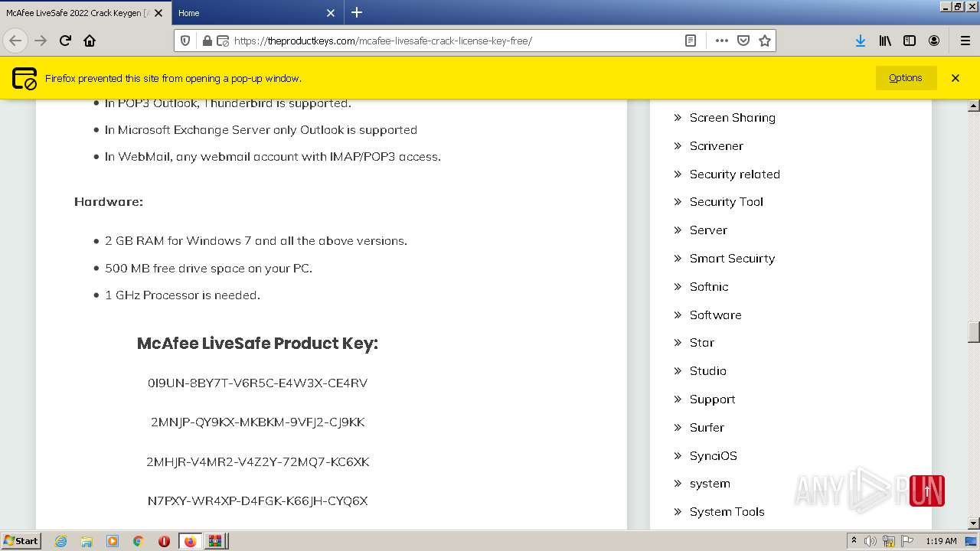
Task: Click product key 0I9UN-8BY7T-V6R5C-E4W3X-CE4RV
Action: tap(257, 383)
